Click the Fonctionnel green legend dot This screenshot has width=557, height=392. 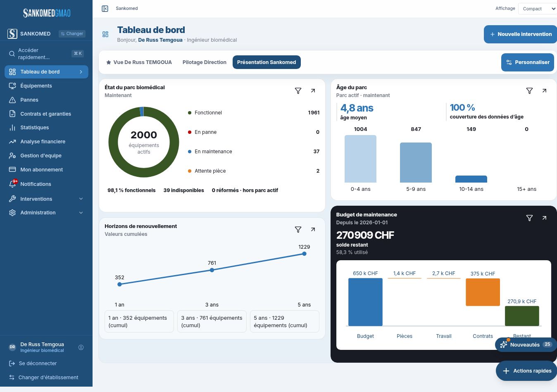click(190, 113)
